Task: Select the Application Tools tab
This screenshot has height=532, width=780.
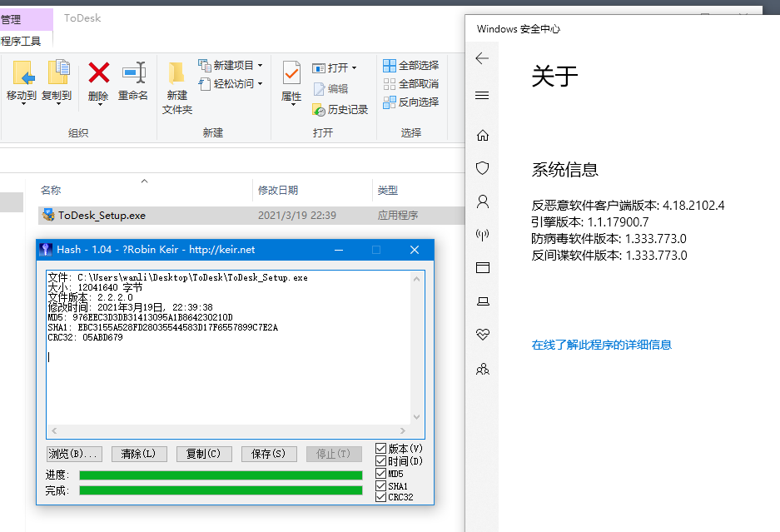Action: (x=26, y=41)
